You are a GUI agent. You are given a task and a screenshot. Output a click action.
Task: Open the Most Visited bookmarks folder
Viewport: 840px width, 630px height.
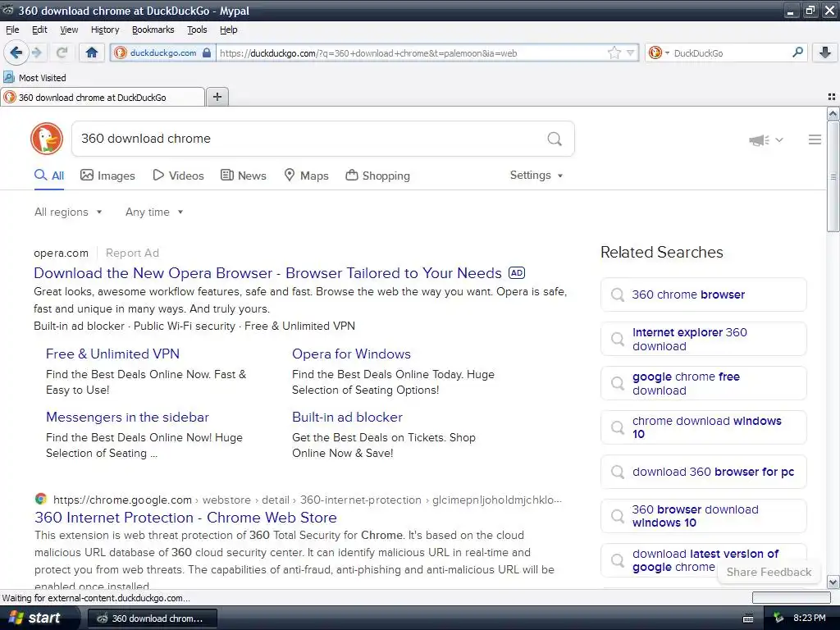tap(34, 78)
